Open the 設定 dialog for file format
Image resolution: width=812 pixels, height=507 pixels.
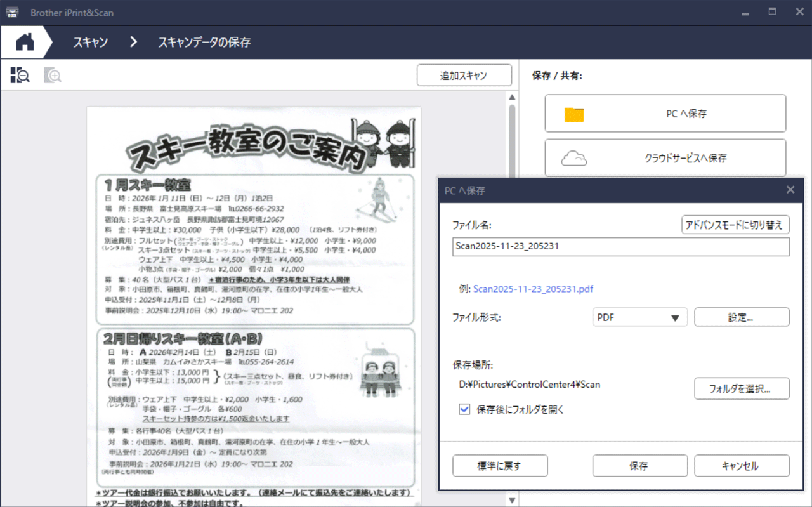tap(742, 317)
